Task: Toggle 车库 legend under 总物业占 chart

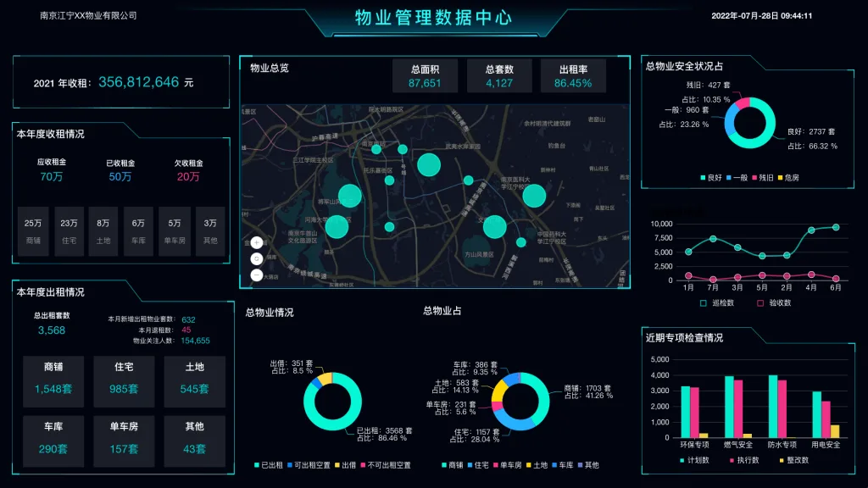Action: (563, 465)
